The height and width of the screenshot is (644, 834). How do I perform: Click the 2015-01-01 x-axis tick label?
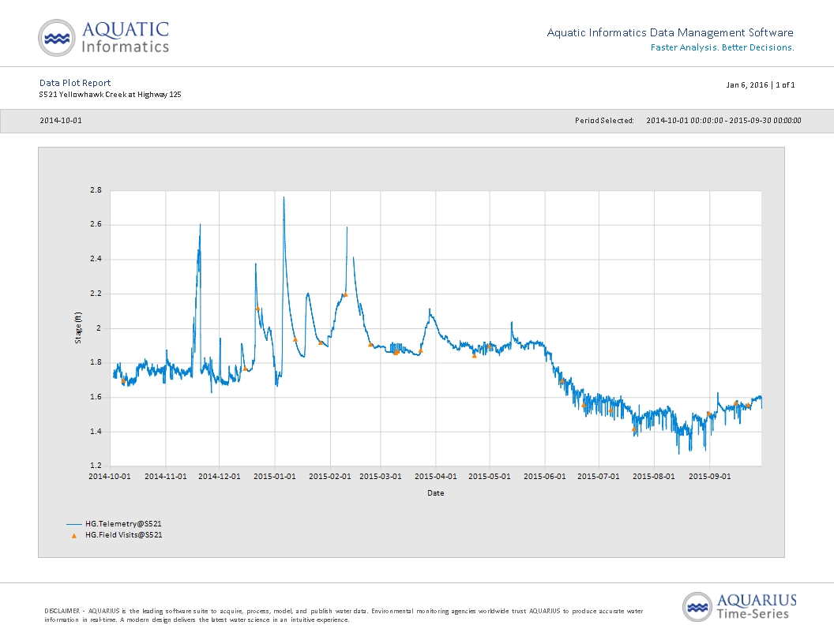tap(275, 476)
